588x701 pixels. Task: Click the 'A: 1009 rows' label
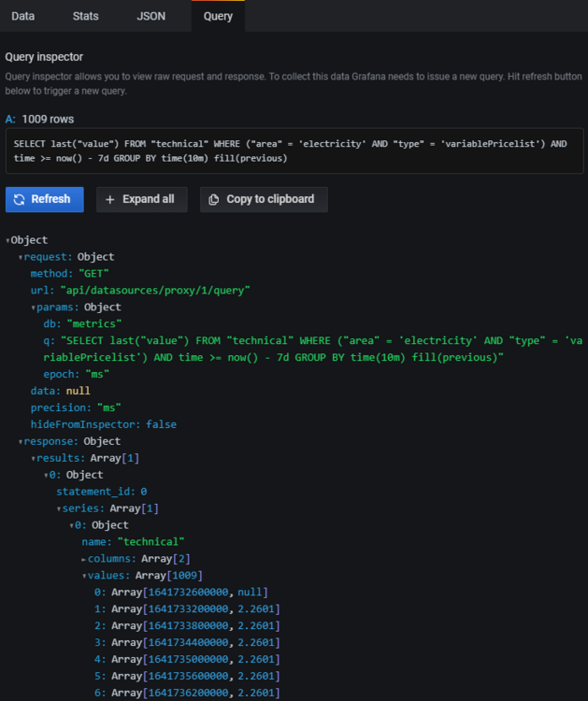point(39,120)
